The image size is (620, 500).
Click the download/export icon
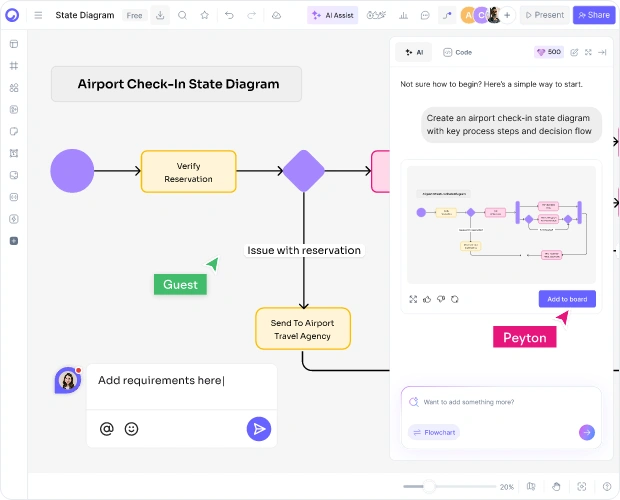[160, 15]
